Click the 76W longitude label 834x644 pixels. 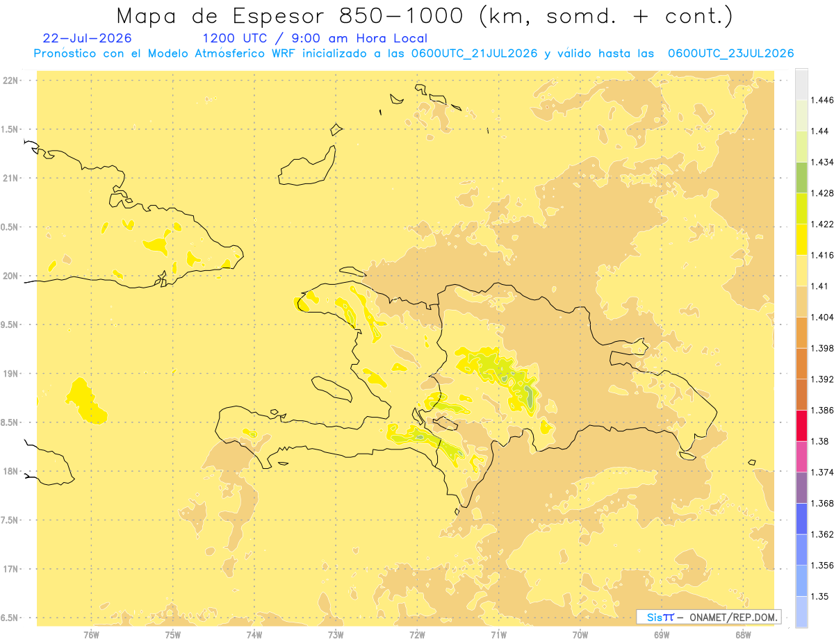(91, 635)
